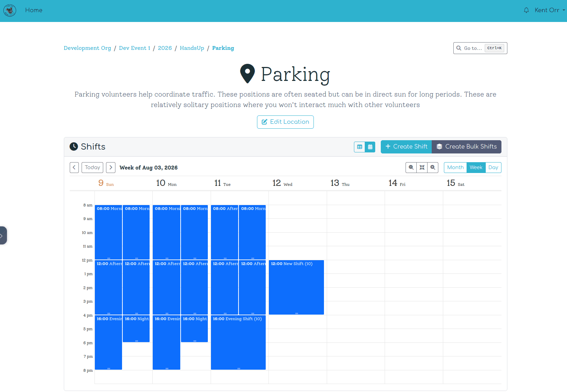
Task: Click the Create Shift button
Action: [x=406, y=147]
